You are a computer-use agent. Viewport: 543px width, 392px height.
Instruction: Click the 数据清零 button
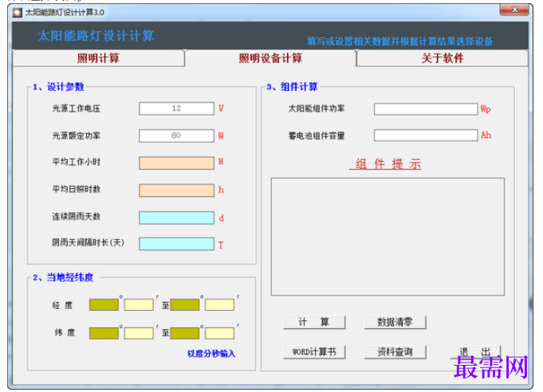coord(395,322)
